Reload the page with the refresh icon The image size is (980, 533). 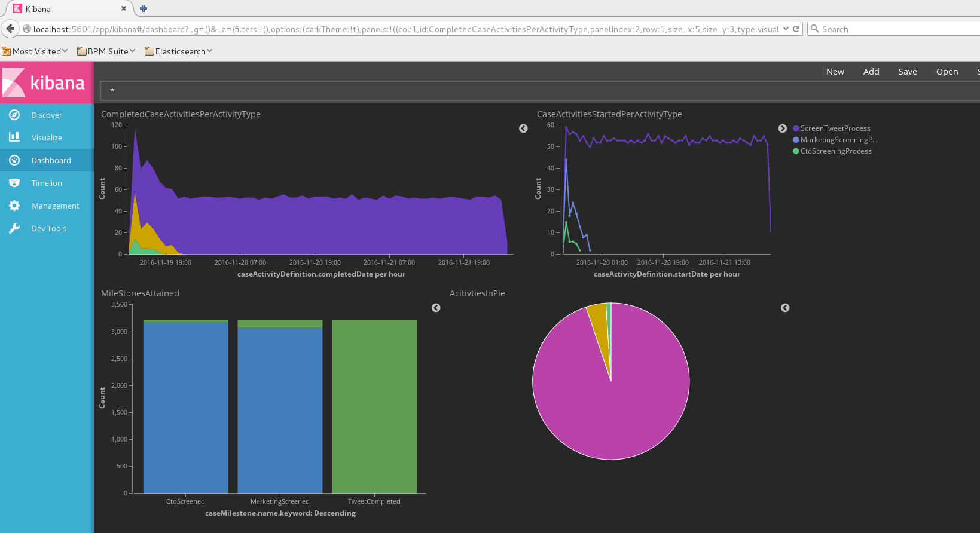[796, 29]
